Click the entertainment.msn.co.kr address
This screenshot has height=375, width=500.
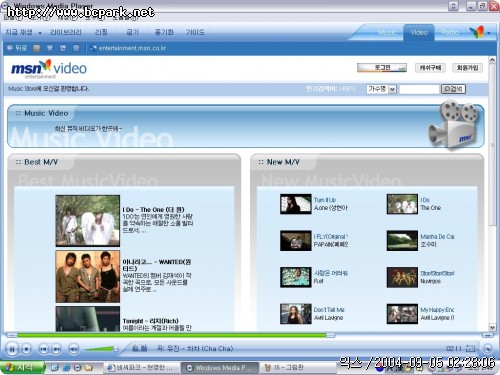132,48
